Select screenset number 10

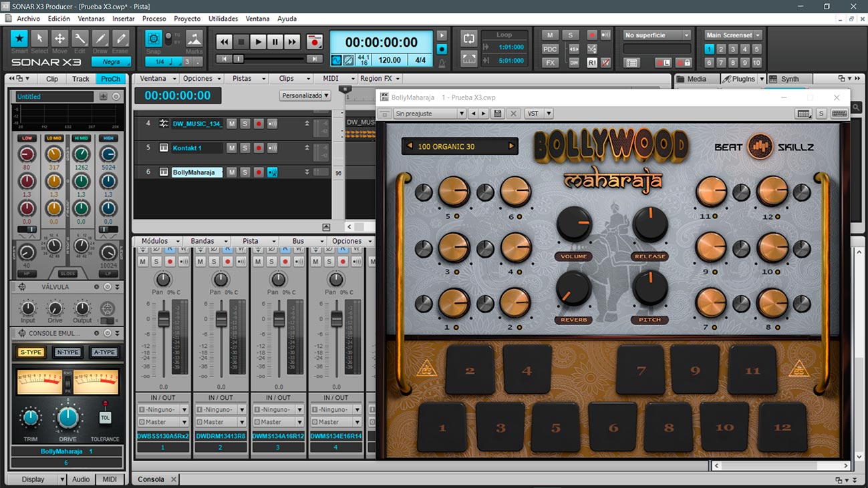pyautogui.click(x=756, y=63)
